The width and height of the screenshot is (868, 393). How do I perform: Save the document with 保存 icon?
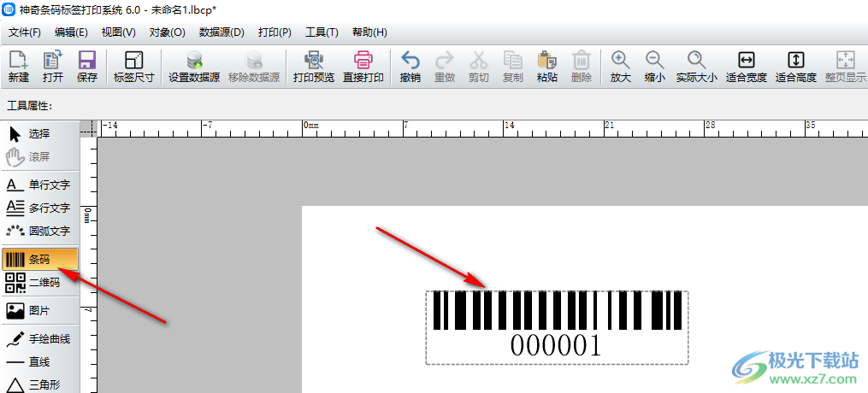87,67
